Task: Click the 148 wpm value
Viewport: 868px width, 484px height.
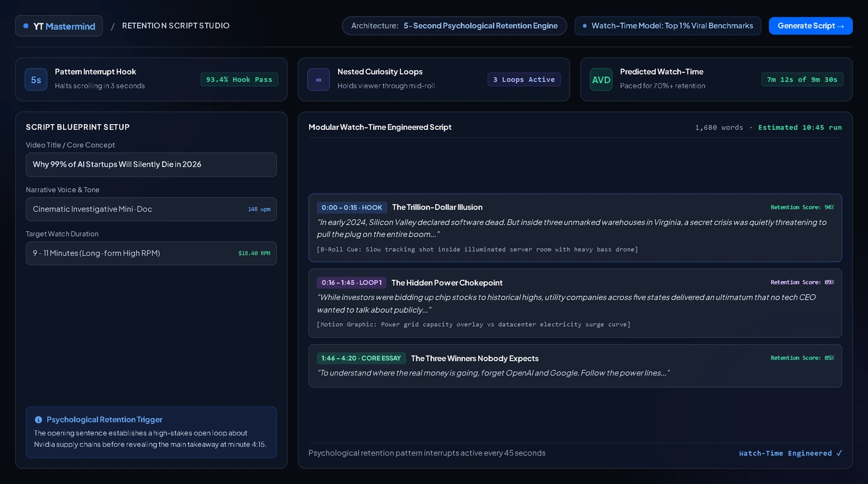Action: tap(259, 209)
